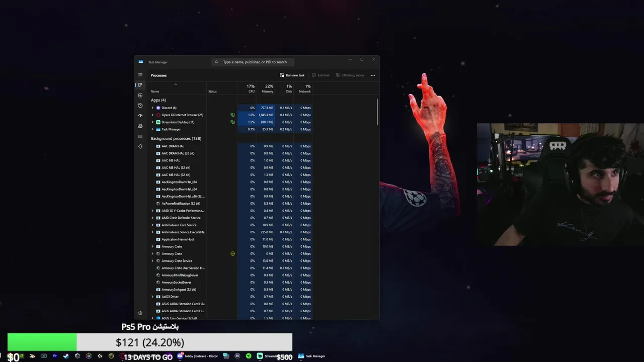Click the Run new task button
This screenshot has height=362, width=644.
coord(292,75)
